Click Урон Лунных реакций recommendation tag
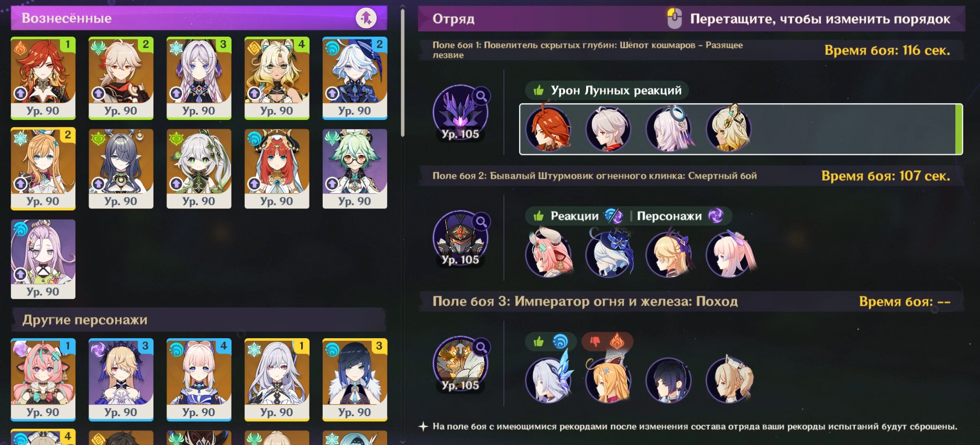This screenshot has width=980, height=445. click(x=607, y=91)
